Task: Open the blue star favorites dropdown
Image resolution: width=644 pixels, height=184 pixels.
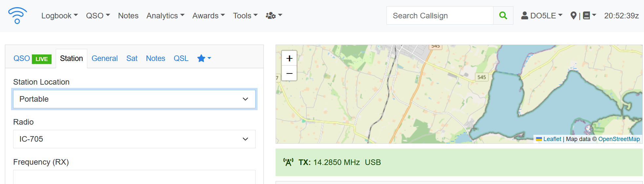Action: tap(204, 58)
